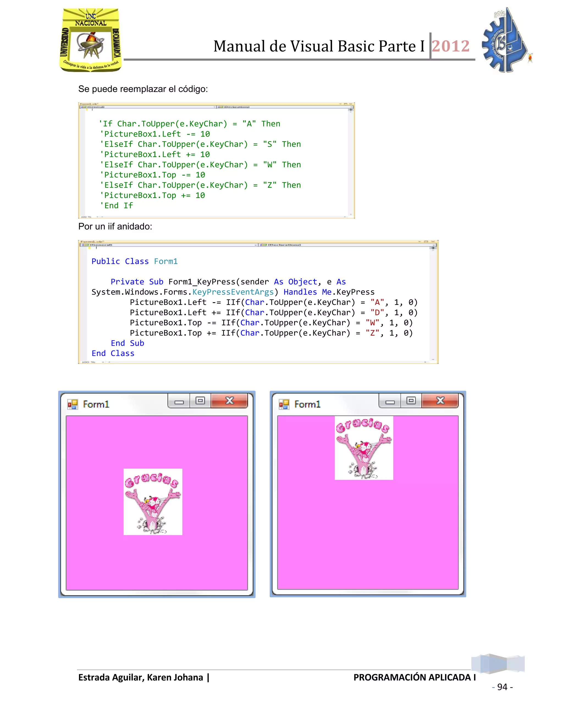Click the commented line 'PictureBox1.Left -= 10
563x728 pixels.
tap(155, 134)
